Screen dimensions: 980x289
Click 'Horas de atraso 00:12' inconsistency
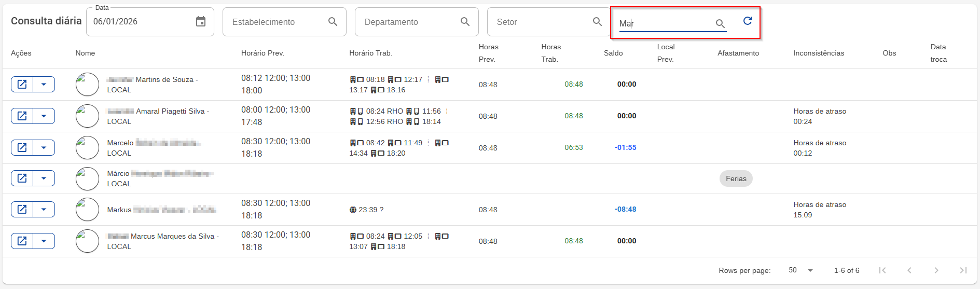[x=820, y=148]
